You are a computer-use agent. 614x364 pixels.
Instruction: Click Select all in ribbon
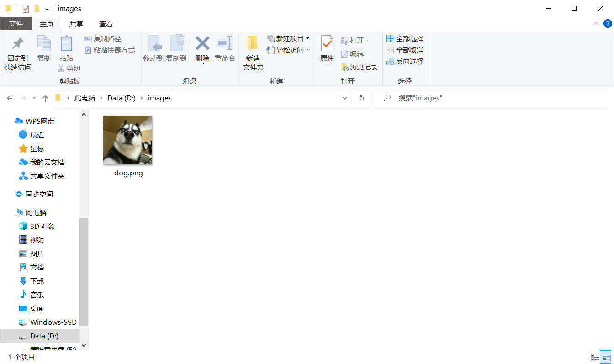pos(405,39)
